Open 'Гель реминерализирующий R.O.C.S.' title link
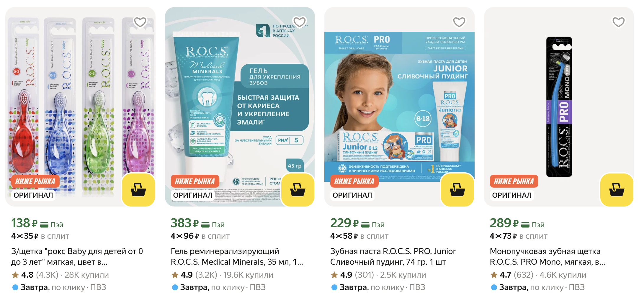This screenshot has height=298, width=644. point(237,256)
